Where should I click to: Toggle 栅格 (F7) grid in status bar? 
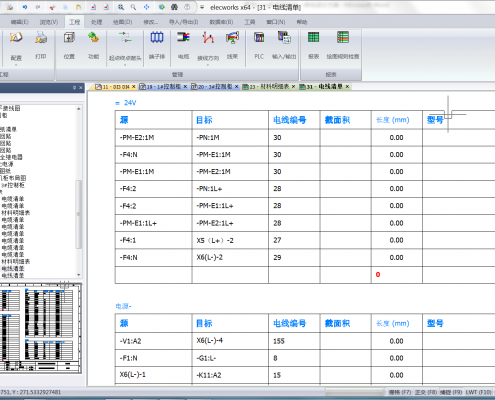(399, 392)
